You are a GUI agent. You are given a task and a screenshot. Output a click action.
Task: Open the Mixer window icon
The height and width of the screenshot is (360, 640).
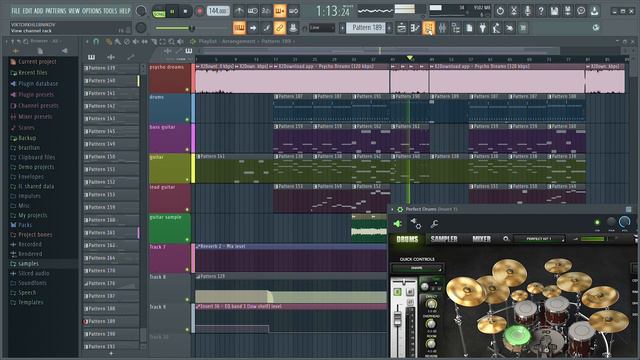[x=442, y=28]
